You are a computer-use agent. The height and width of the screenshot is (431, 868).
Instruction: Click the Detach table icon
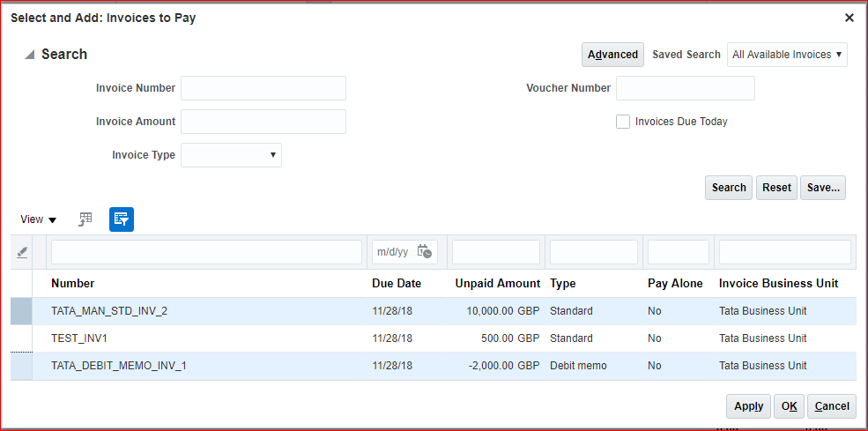point(85,219)
